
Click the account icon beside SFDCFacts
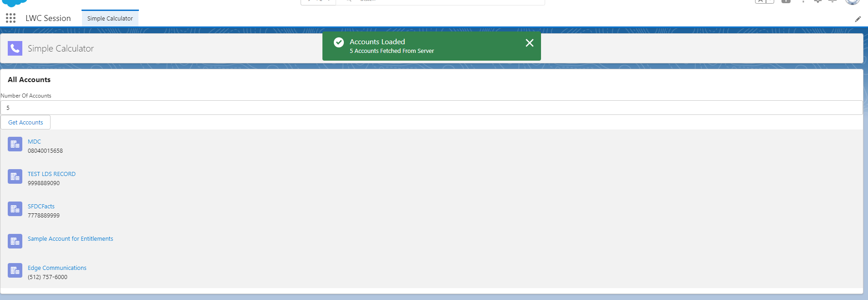pyautogui.click(x=15, y=209)
